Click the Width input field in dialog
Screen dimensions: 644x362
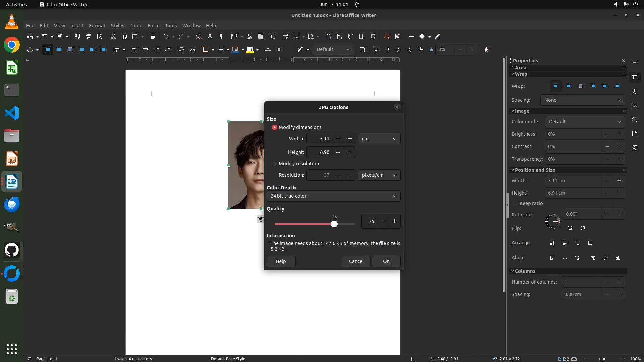[x=319, y=139]
